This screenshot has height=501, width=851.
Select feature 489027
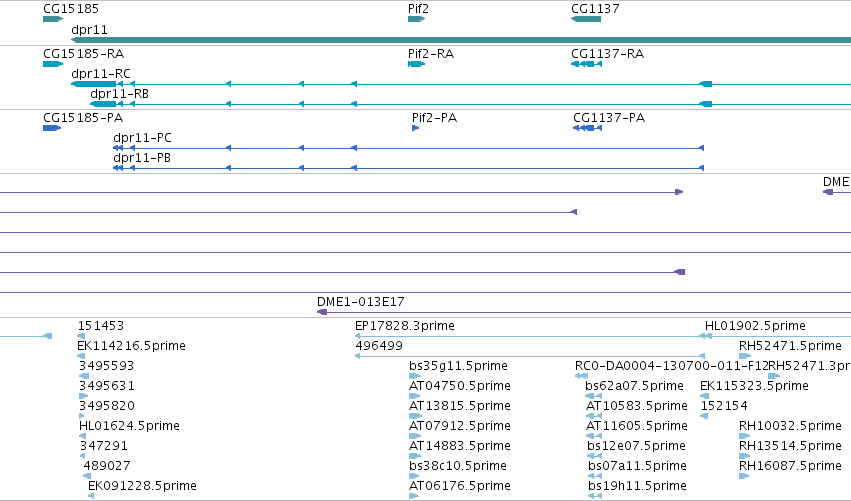click(87, 476)
